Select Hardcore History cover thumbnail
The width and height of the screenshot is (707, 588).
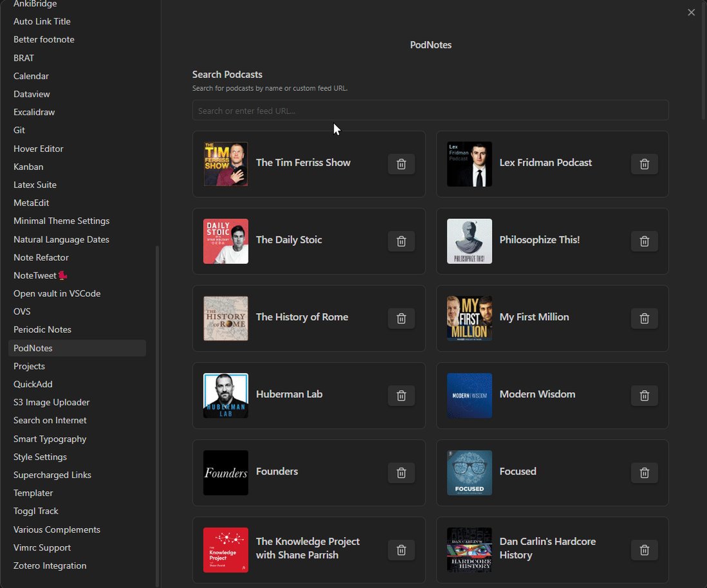(x=469, y=549)
